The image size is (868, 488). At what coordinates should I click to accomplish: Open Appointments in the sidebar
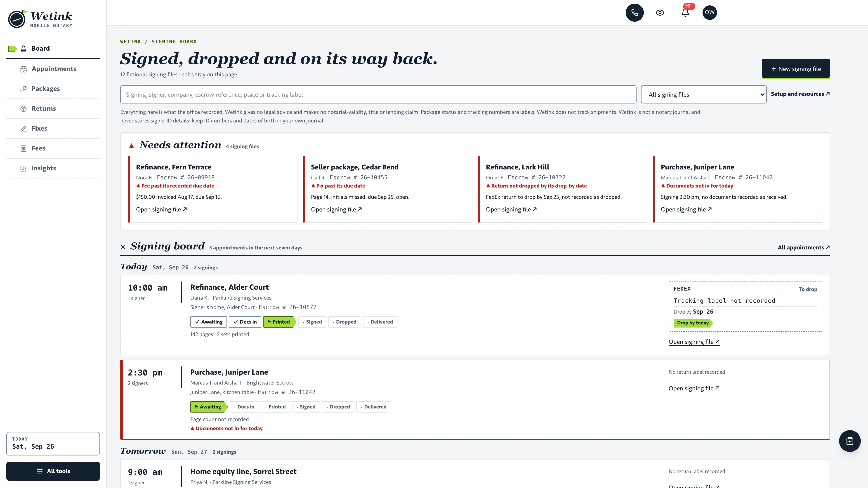(x=53, y=69)
